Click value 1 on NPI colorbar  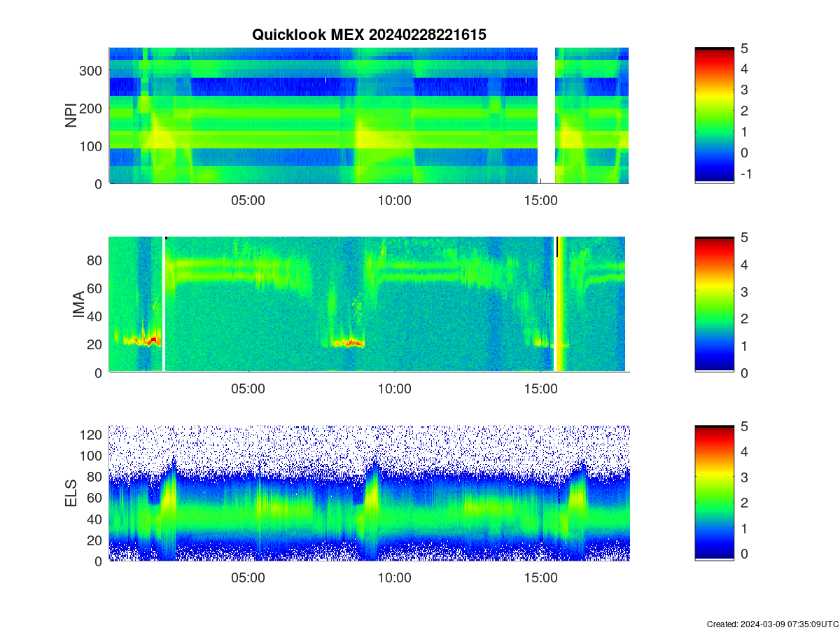[744, 132]
